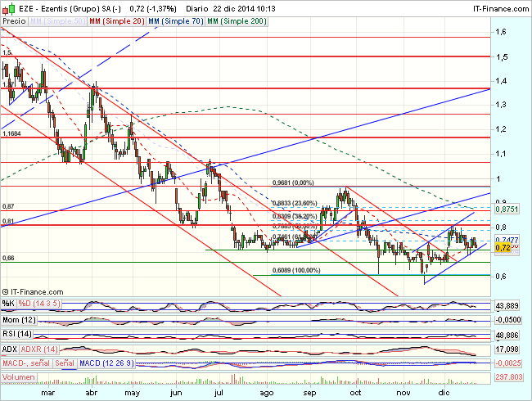Image resolution: width=532 pixels, height=401 pixels.
Task: Click the MACD-, señal label
Action: click(26, 363)
